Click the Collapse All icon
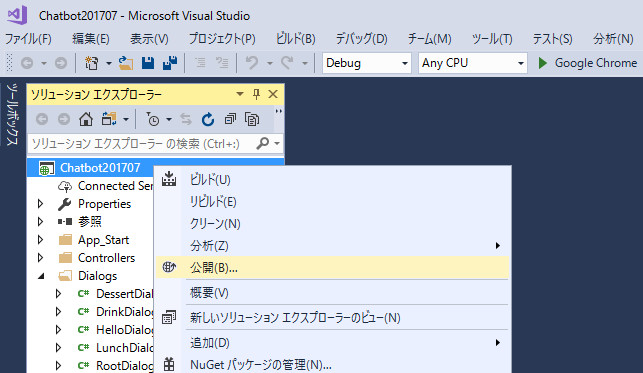Screen dimensions: 643x373 [x=230, y=119]
